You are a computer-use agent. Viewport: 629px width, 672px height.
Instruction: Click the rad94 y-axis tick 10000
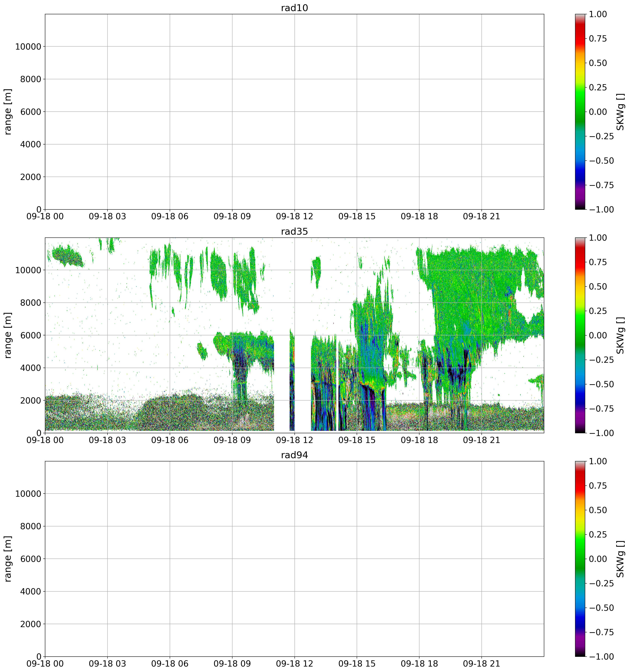(28, 494)
